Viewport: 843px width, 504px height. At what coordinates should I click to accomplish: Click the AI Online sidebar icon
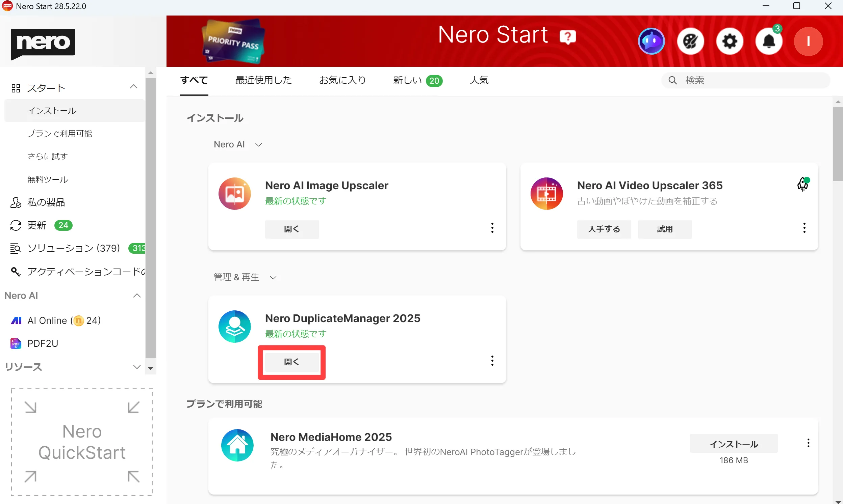coord(16,320)
